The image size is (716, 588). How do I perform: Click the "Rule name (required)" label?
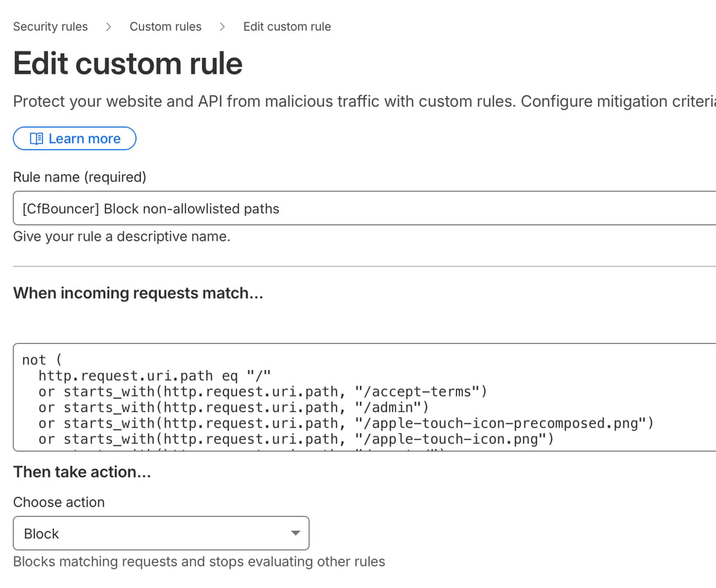79,177
